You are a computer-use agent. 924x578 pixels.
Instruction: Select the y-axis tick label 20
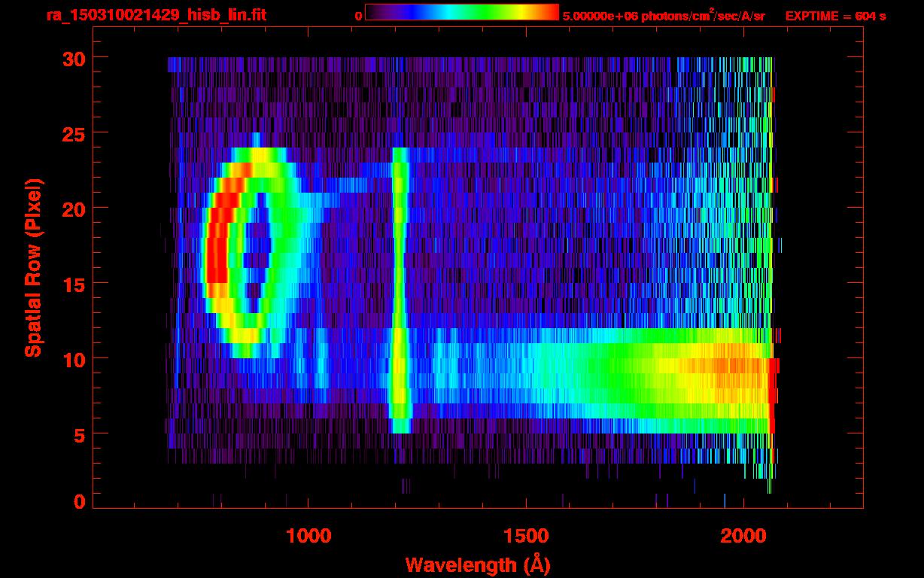tap(72, 208)
